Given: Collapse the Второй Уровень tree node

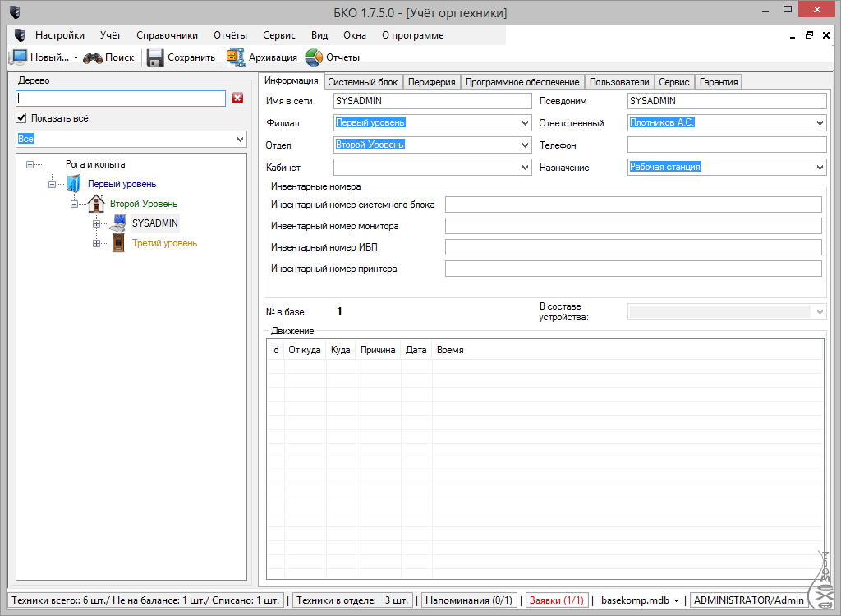Looking at the screenshot, I should 75,204.
